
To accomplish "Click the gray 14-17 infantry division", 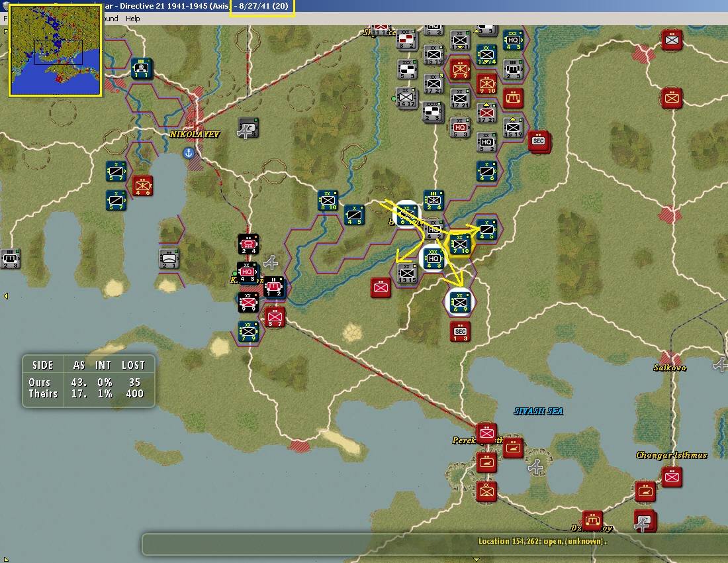I will 406,97.
